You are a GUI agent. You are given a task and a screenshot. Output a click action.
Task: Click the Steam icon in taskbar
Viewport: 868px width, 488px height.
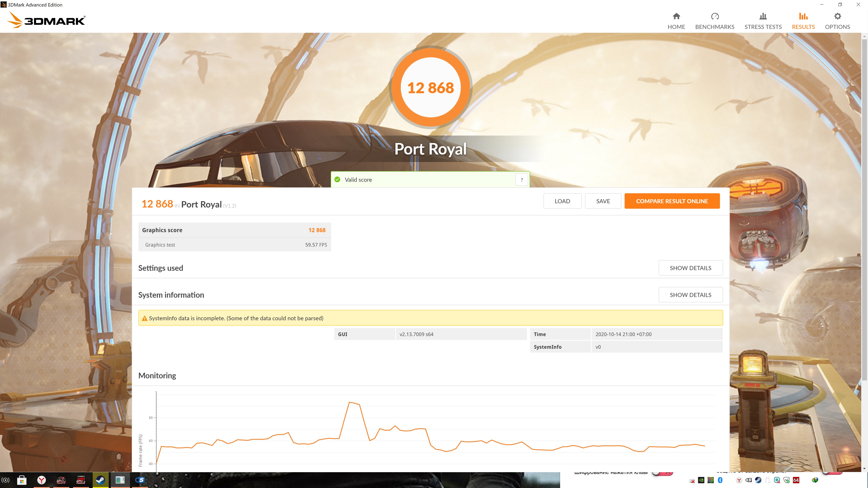point(100,480)
